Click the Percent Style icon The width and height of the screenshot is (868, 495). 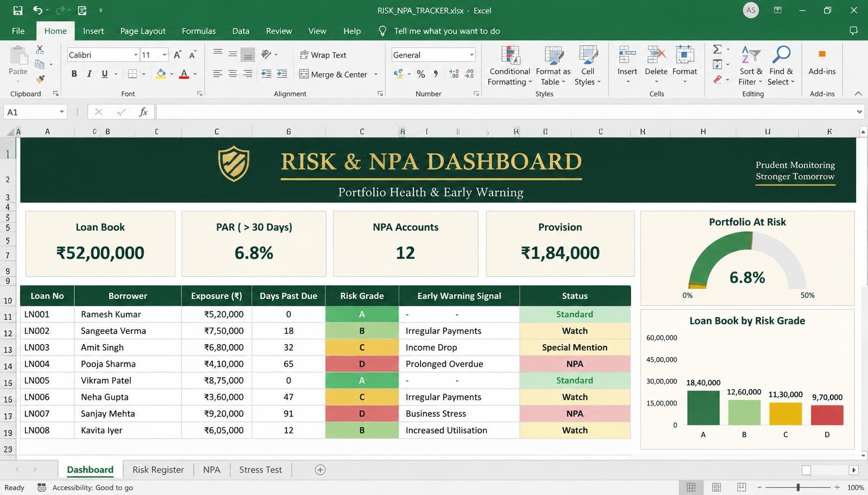point(421,74)
